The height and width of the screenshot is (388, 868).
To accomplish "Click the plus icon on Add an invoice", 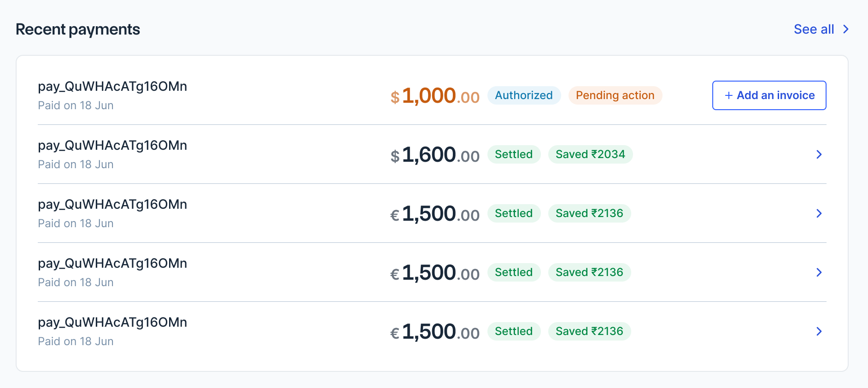I will click(728, 95).
